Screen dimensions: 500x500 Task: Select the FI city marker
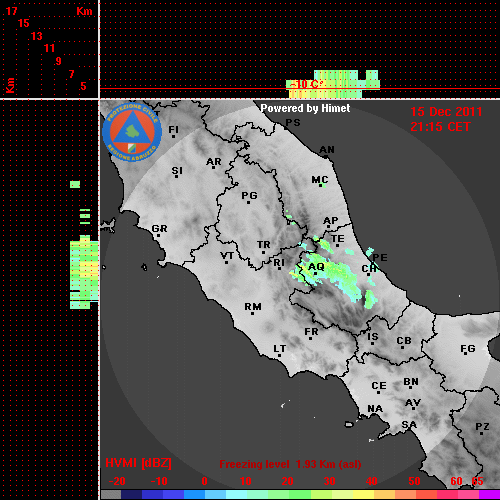pos(173,136)
